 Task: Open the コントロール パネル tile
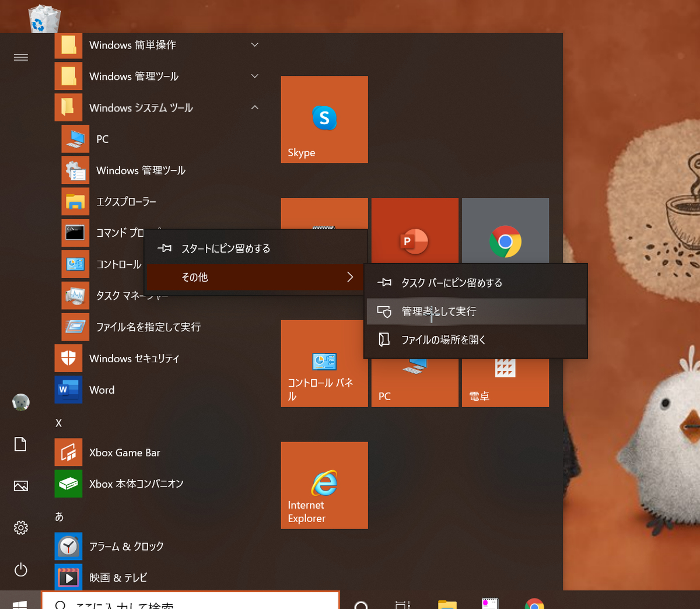click(x=324, y=363)
